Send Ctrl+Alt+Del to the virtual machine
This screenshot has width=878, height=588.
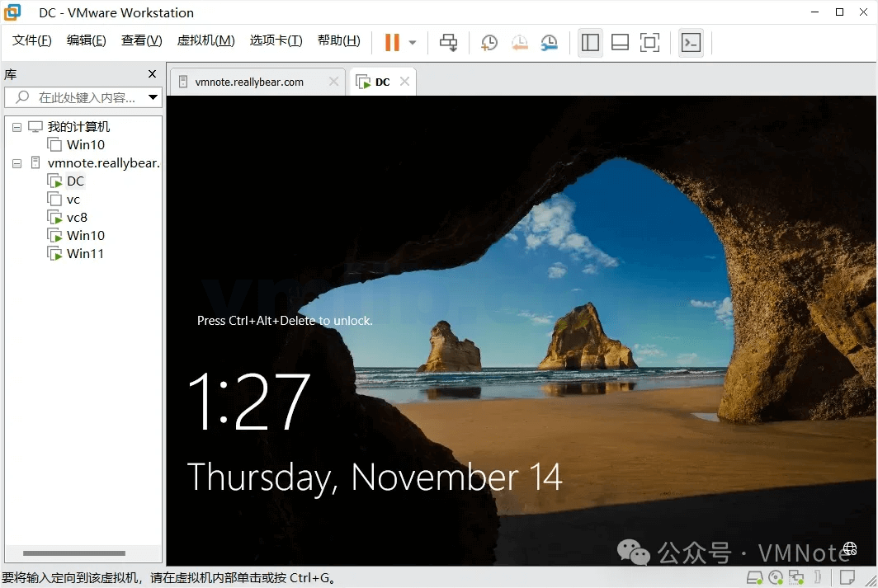pyautogui.click(x=448, y=42)
